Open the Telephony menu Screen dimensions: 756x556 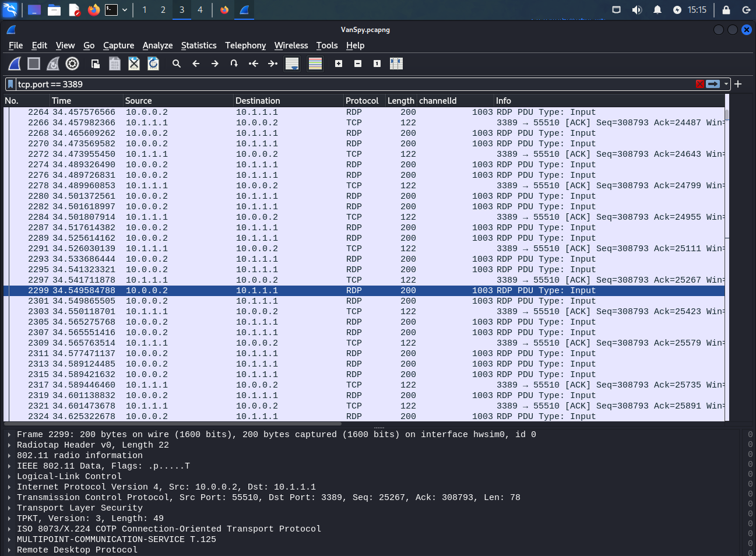coord(245,45)
